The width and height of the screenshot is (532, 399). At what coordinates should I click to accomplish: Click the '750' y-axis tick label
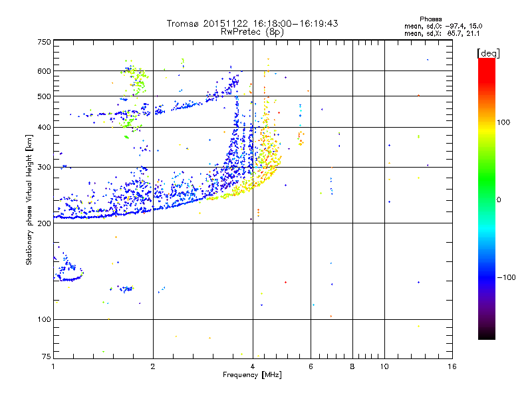pyautogui.click(x=45, y=42)
